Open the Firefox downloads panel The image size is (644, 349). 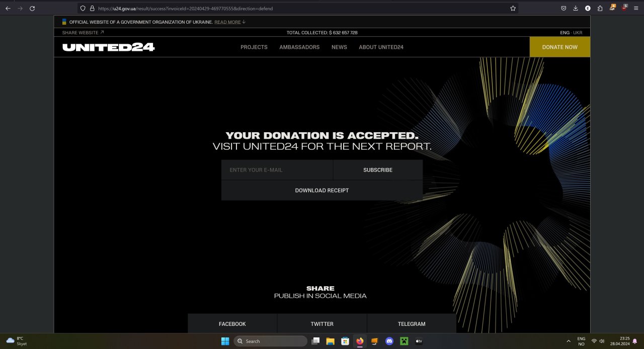pyautogui.click(x=575, y=8)
